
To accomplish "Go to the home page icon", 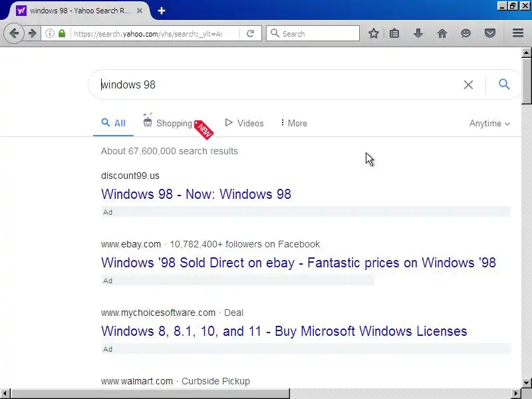I will click(442, 33).
